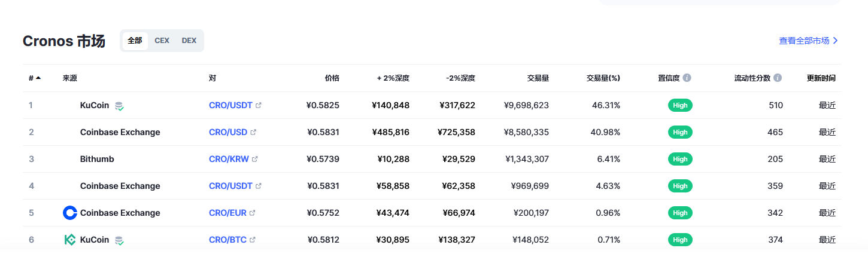This screenshot has width=868, height=257.
Task: Open Coinbase Exchange name in row 4
Action: [x=120, y=186]
